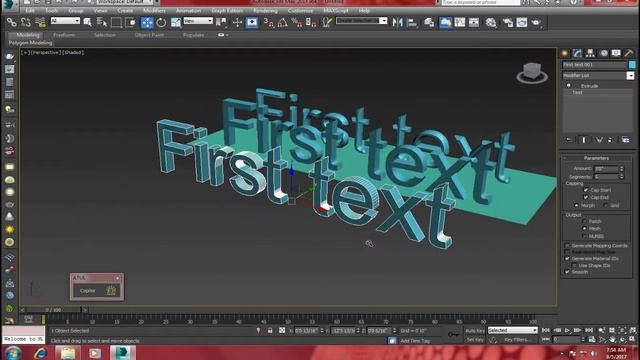The width and height of the screenshot is (640, 360).
Task: Click the selection lock toggle icon
Action: 270,330
